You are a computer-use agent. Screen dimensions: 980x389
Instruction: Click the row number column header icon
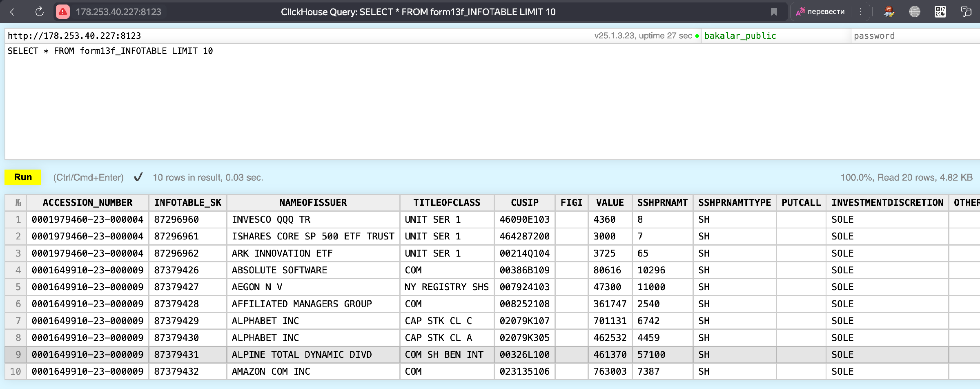pyautogui.click(x=18, y=203)
